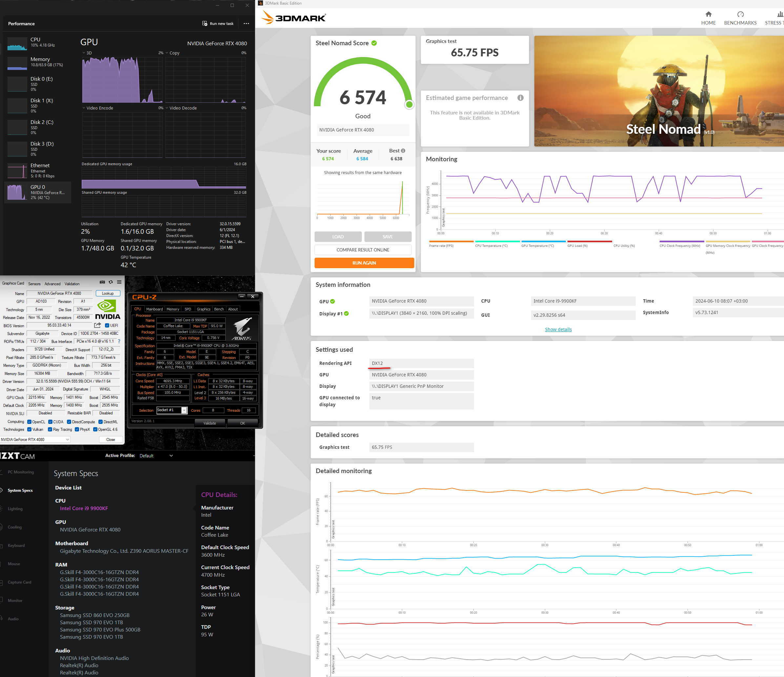The width and height of the screenshot is (784, 677).
Task: Toggle the CUDA checkbox
Action: (50, 422)
